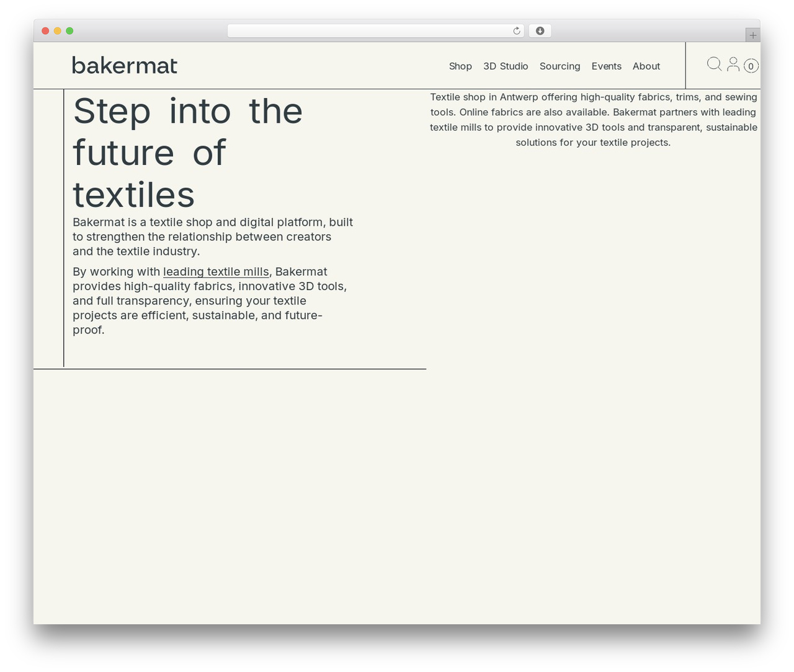Go to the 3D Studio menu item

click(506, 66)
